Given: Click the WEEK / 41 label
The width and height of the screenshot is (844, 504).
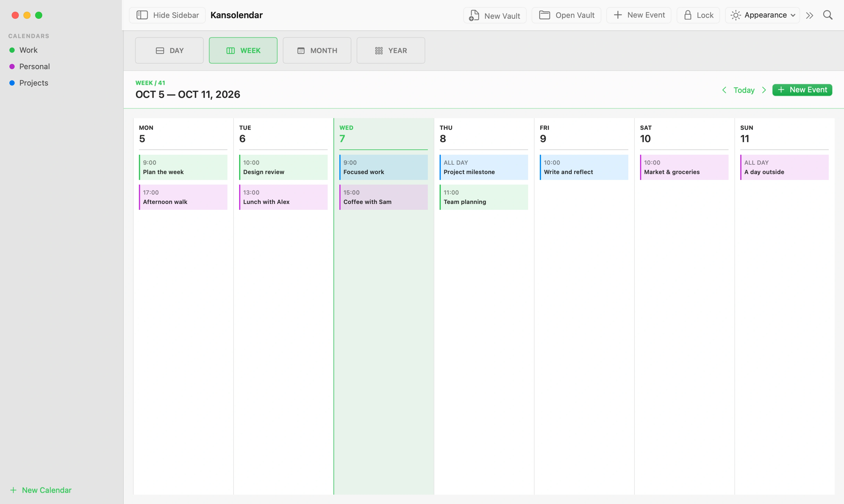Looking at the screenshot, I should point(150,82).
